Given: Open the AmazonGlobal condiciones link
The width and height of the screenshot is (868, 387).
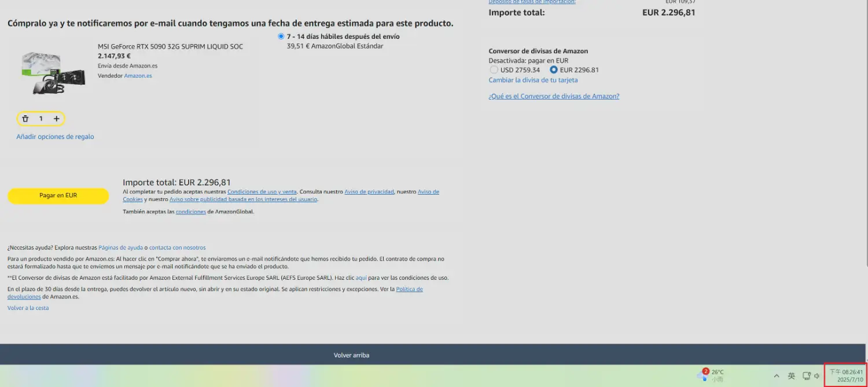Looking at the screenshot, I should point(191,212).
